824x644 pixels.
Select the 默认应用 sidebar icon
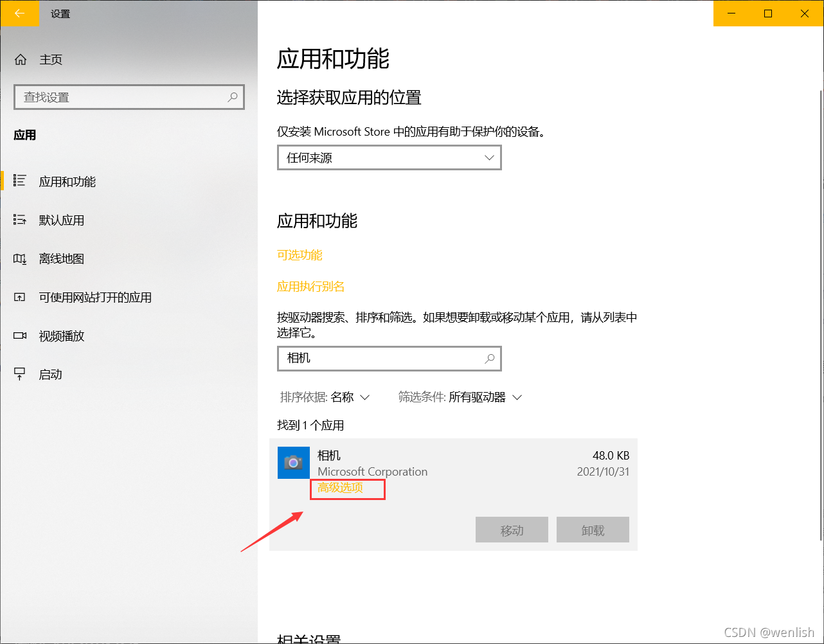[20, 220]
